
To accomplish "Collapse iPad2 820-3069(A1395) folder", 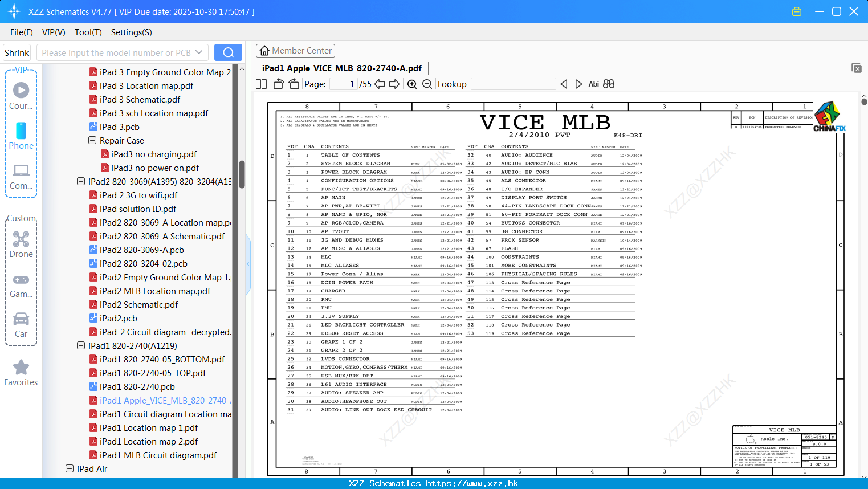I will 81,181.
